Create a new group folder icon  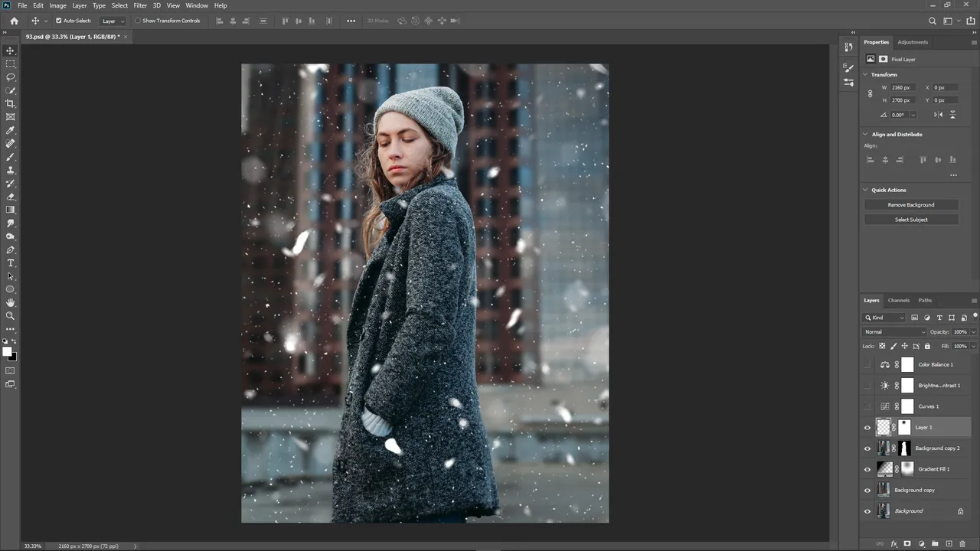tap(935, 543)
